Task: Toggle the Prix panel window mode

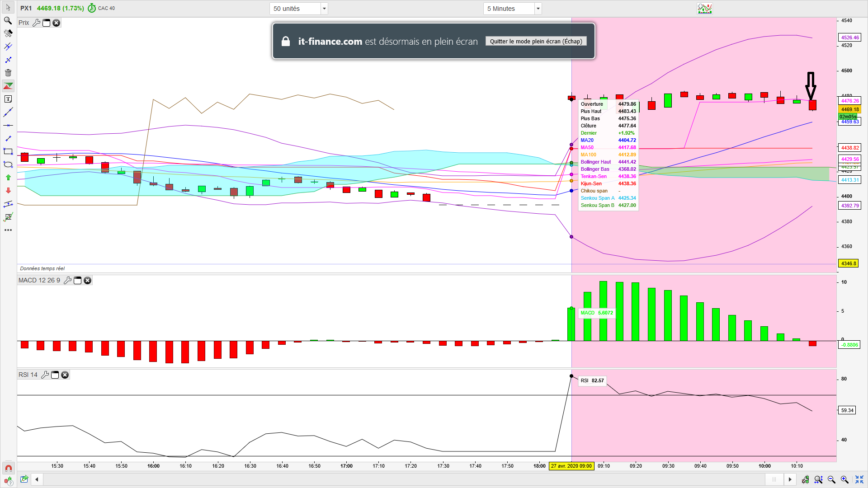Action: point(46,23)
